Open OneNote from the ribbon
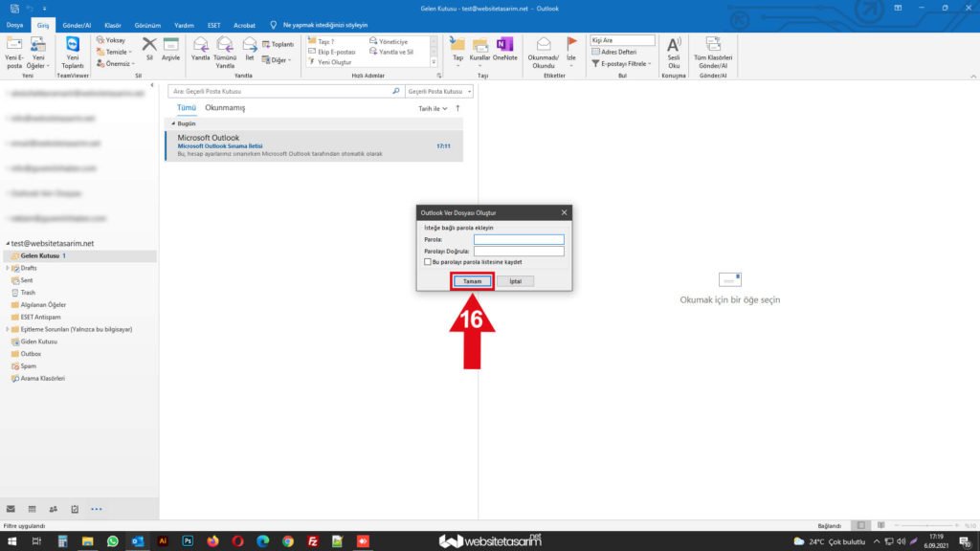Screen dimensions: 980x551 [x=504, y=45]
